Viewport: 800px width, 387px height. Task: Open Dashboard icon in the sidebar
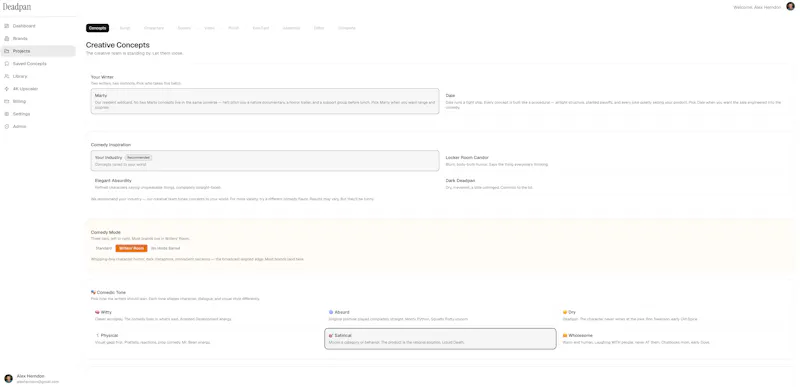[7, 26]
